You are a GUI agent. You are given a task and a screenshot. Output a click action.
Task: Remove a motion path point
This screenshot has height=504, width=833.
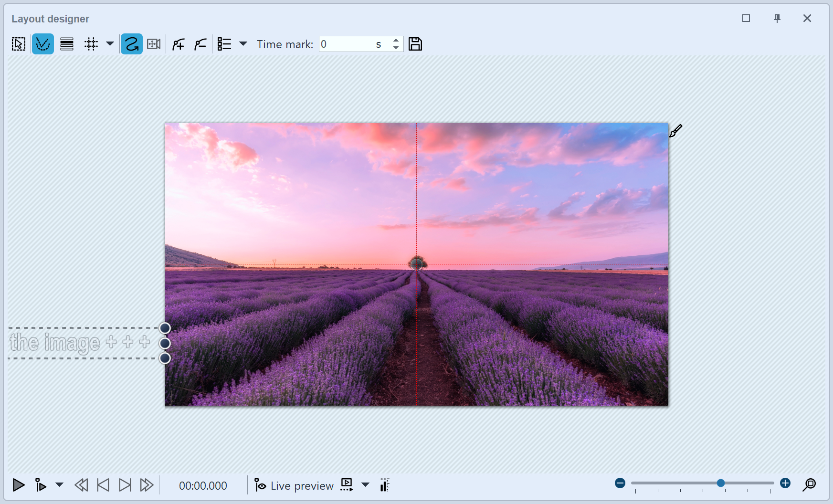(x=200, y=44)
